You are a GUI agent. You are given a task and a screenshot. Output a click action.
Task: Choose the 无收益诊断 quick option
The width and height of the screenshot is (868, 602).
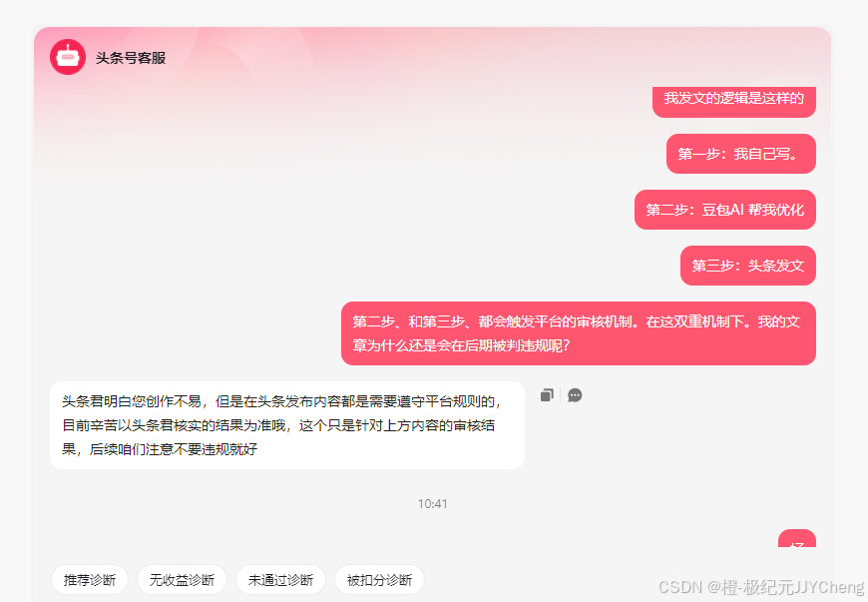point(183,580)
